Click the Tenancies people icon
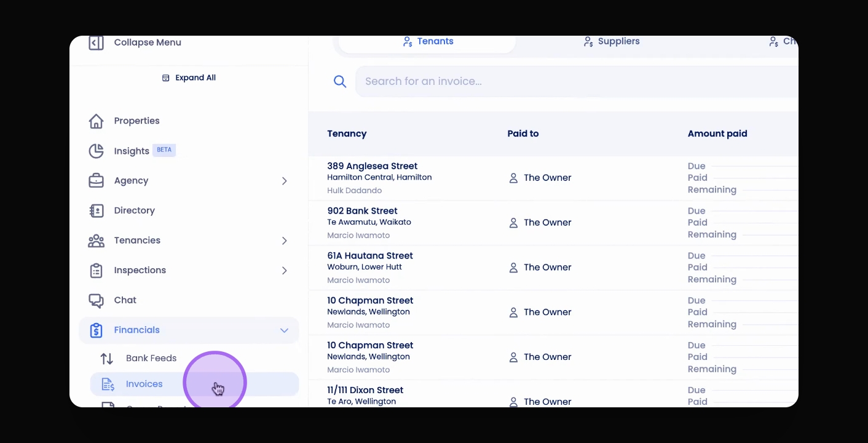This screenshot has height=443, width=868. [x=96, y=241]
